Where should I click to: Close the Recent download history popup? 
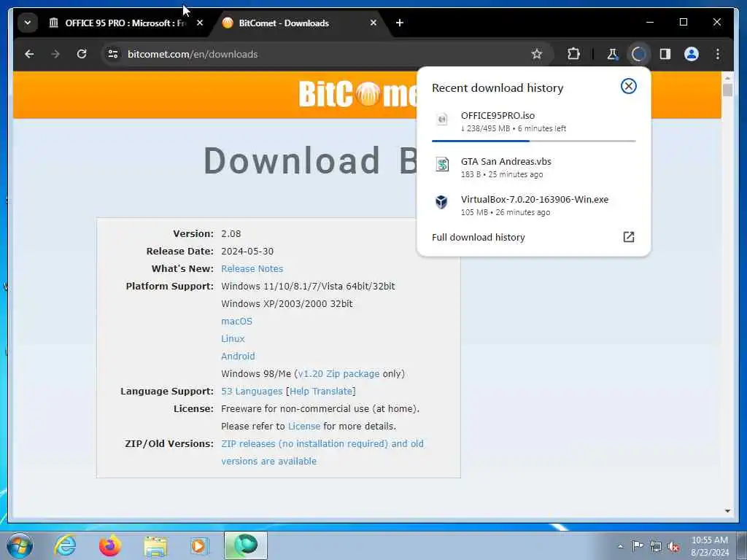tap(628, 86)
